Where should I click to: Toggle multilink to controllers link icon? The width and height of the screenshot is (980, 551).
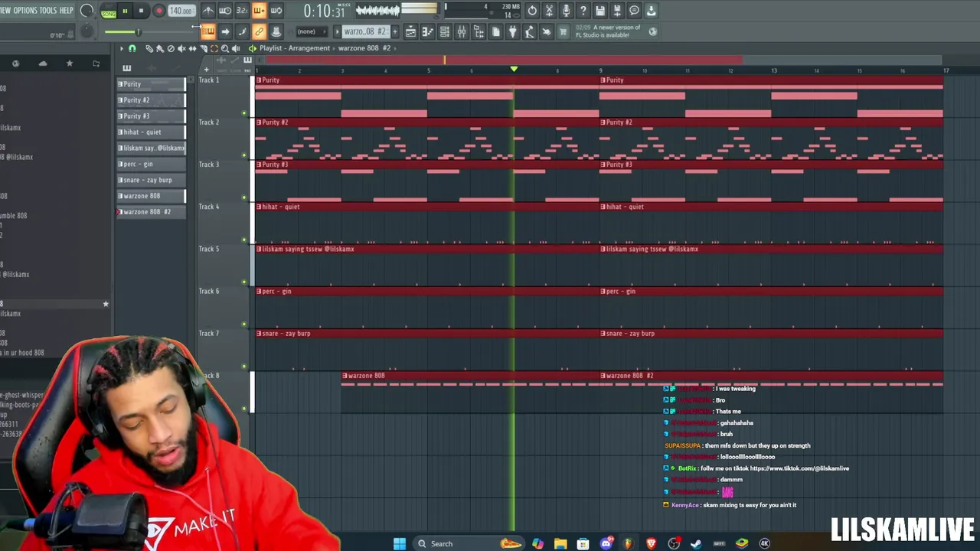(x=259, y=31)
